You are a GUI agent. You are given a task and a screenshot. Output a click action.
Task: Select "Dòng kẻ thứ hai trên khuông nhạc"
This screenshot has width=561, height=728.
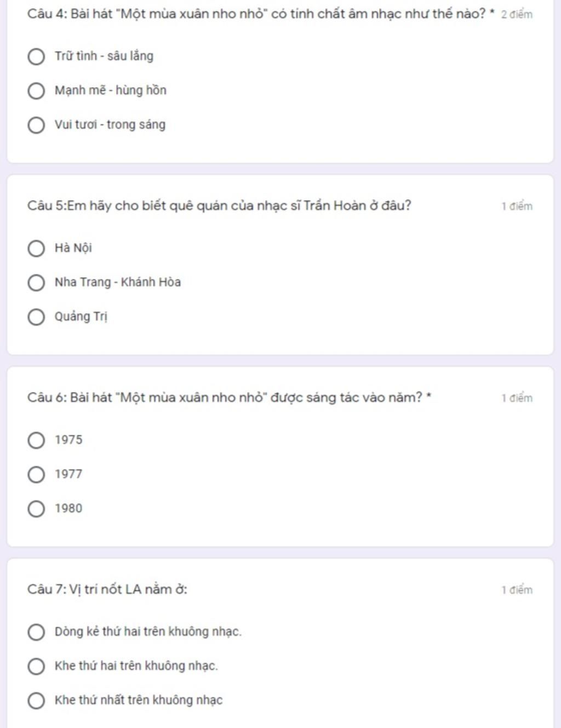[36, 632]
